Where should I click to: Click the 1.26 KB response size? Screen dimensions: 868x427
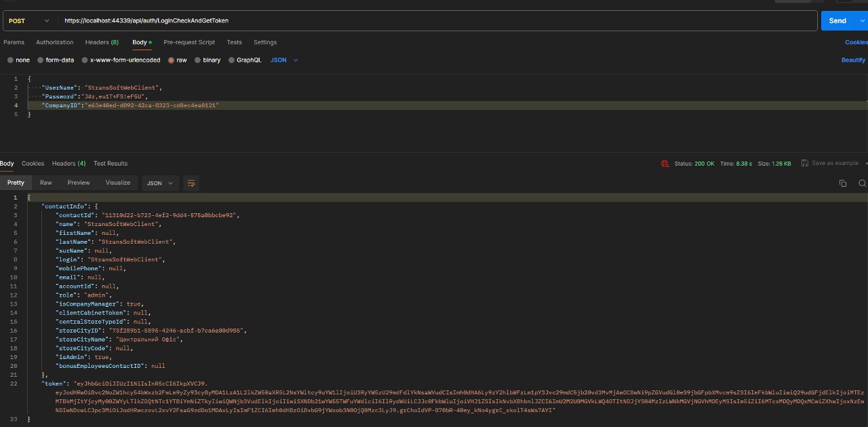(x=782, y=164)
